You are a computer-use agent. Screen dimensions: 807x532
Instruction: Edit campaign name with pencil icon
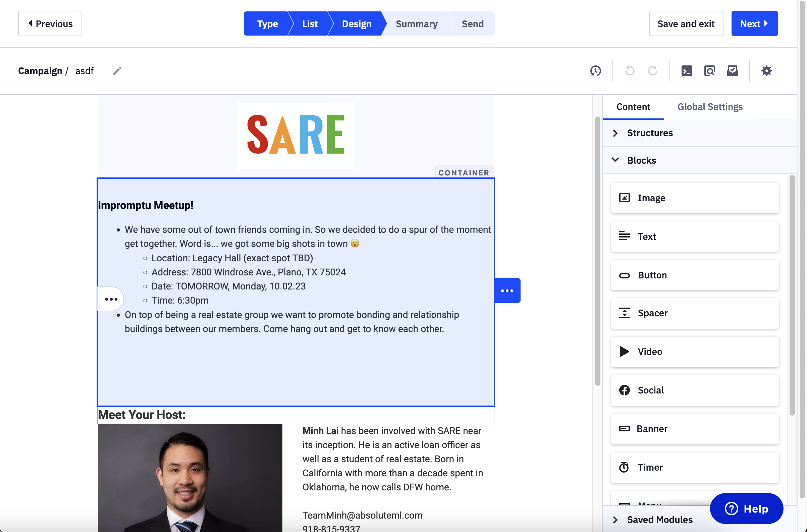(117, 71)
